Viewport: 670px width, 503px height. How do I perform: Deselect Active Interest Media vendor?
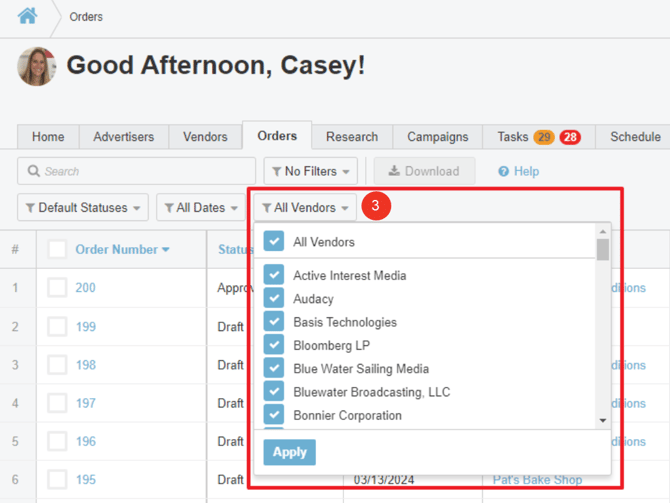[x=274, y=275]
